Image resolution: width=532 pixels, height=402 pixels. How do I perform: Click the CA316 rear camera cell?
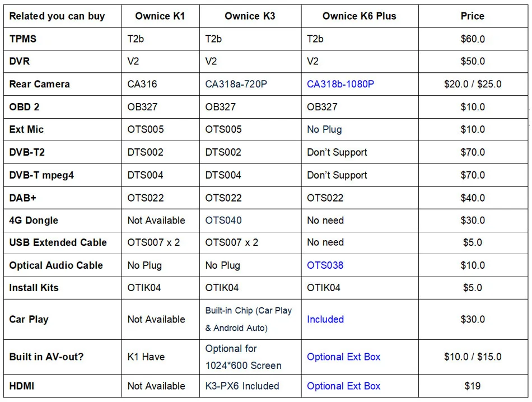coord(142,84)
